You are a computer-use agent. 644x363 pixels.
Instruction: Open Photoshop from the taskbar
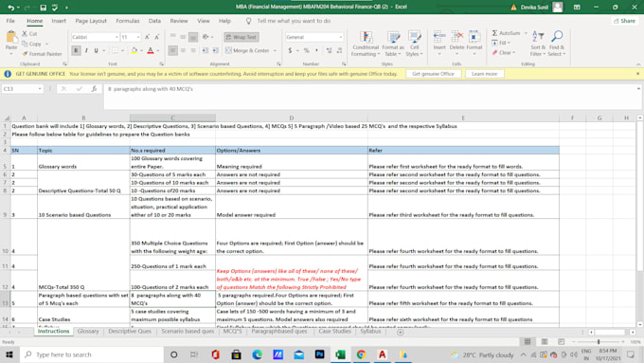319,354
